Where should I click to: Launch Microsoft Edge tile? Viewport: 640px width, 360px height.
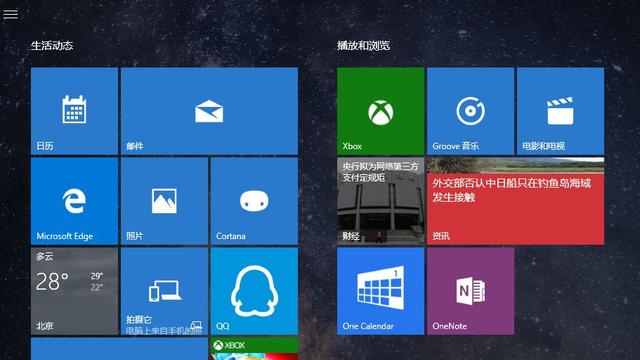(x=74, y=201)
